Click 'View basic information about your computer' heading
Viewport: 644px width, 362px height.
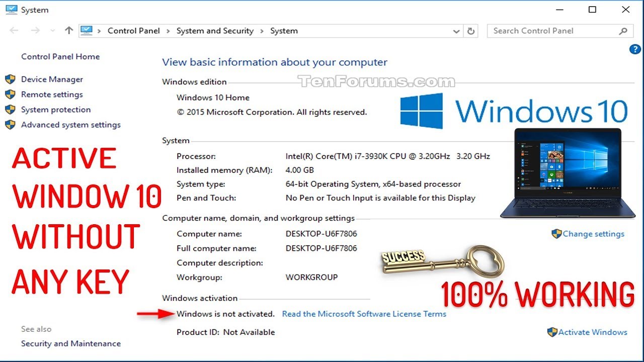pyautogui.click(x=275, y=62)
